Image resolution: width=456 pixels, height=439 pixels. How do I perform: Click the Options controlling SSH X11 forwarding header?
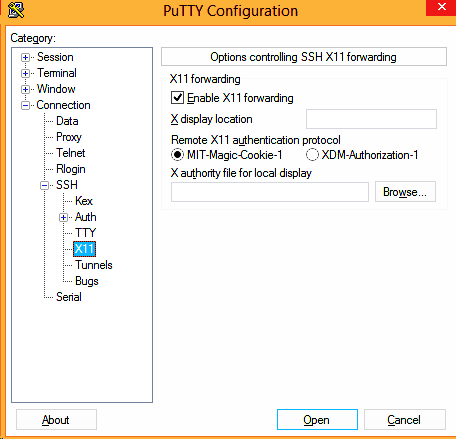coord(304,57)
